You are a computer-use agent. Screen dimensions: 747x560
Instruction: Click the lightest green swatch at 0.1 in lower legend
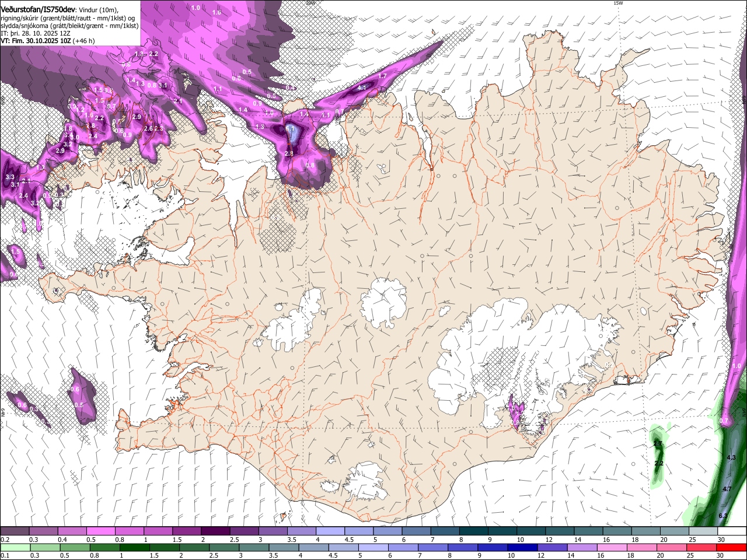click(x=15, y=547)
